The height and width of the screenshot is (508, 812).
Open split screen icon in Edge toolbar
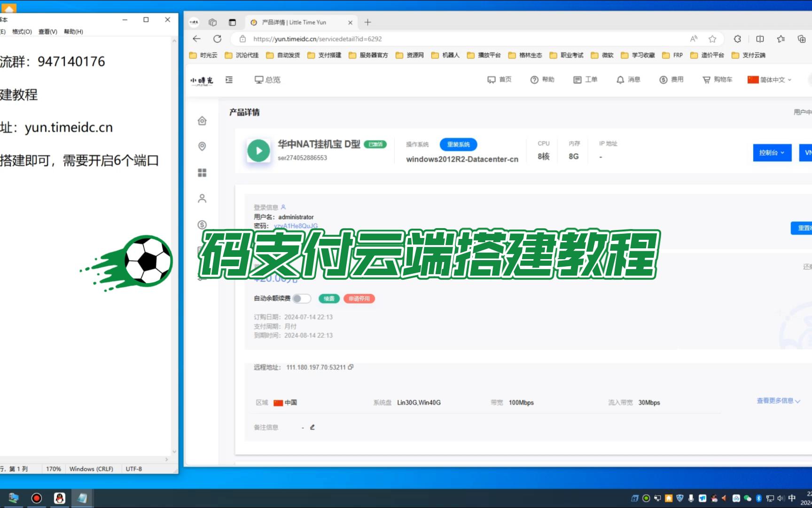pyautogui.click(x=760, y=39)
